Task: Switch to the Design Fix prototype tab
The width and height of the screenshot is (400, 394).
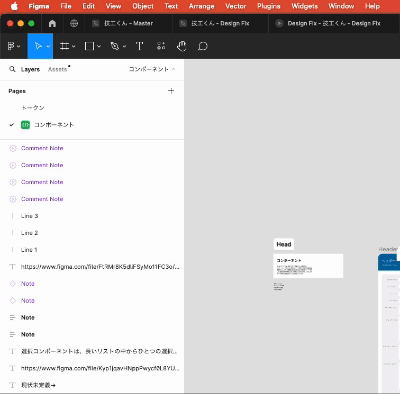Action: (x=334, y=23)
